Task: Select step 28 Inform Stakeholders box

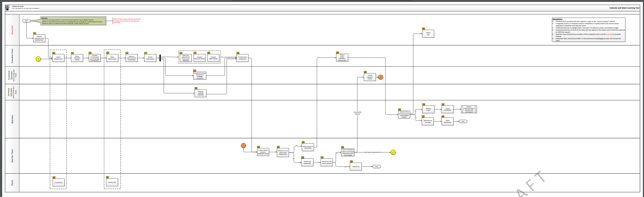Action: (x=447, y=121)
